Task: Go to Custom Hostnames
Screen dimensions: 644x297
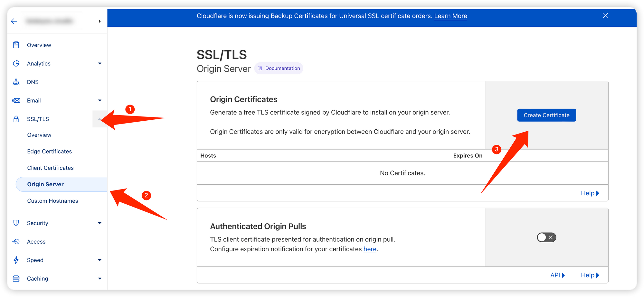Action: point(52,201)
